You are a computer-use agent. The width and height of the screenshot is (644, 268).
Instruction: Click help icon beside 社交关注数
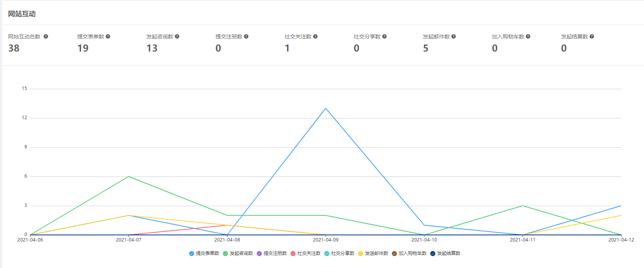pyautogui.click(x=315, y=37)
